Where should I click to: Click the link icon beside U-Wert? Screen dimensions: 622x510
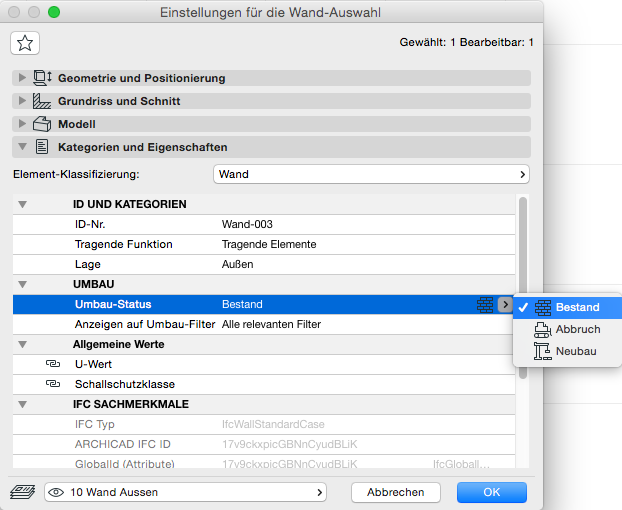coord(53,364)
